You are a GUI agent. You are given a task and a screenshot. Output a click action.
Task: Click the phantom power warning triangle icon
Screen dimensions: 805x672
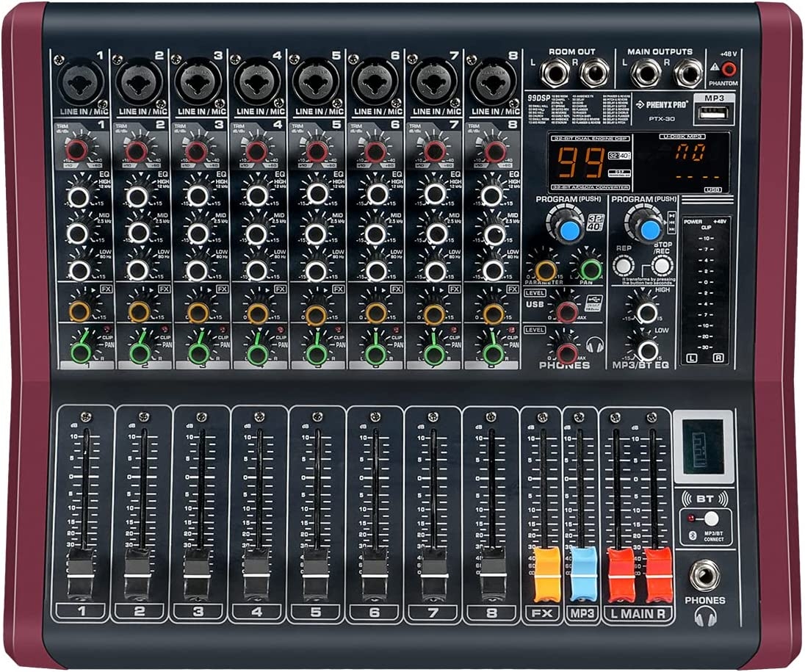click(714, 67)
